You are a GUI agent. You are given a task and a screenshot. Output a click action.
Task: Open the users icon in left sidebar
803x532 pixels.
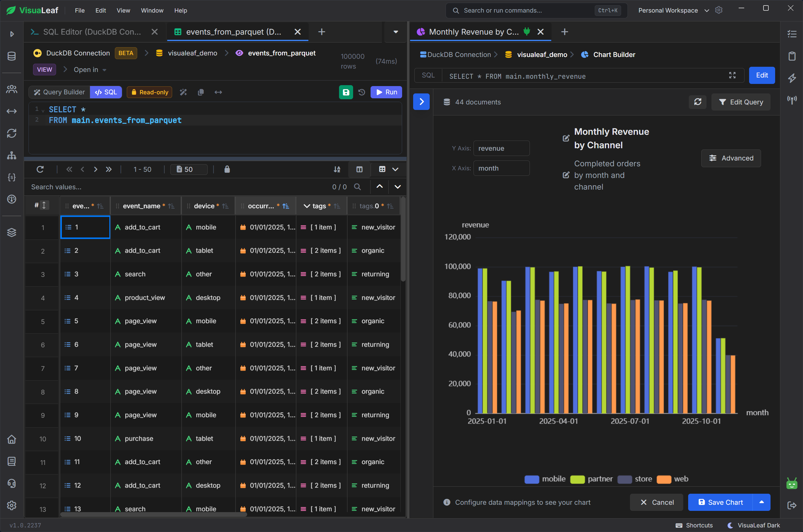point(12,89)
